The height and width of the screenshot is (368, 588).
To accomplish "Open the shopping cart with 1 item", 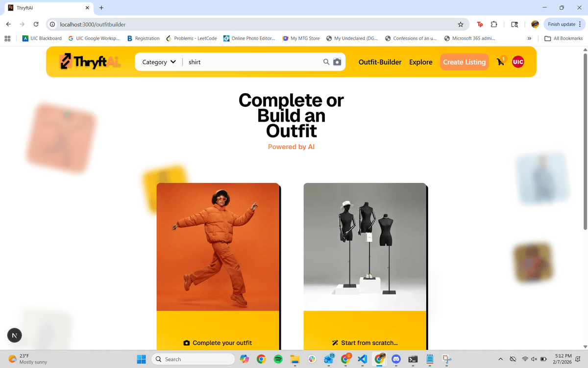I will coord(500,62).
